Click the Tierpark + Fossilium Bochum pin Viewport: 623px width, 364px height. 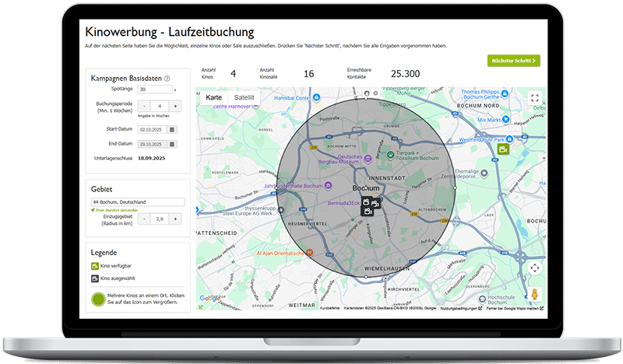391,155
